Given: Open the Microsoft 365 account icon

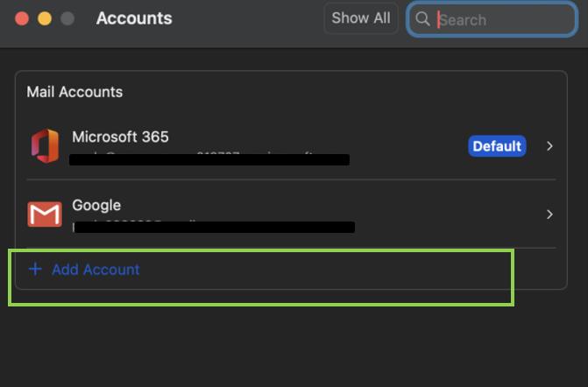Looking at the screenshot, I should pyautogui.click(x=45, y=145).
